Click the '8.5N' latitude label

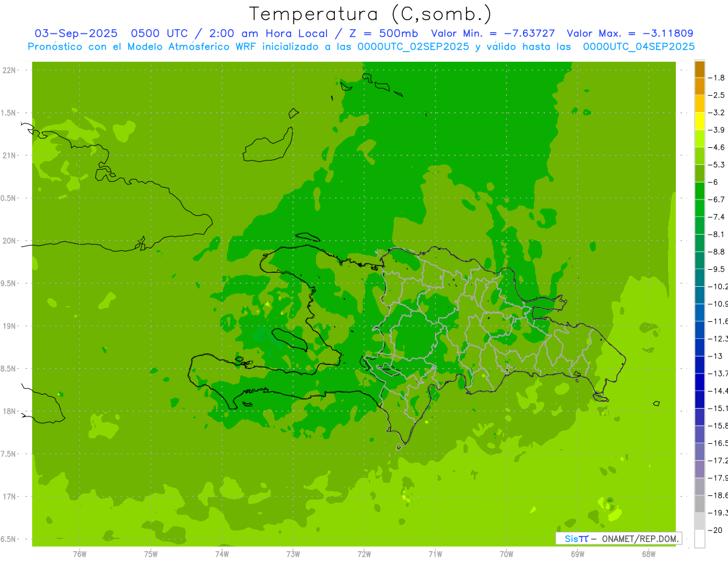click(x=8, y=369)
